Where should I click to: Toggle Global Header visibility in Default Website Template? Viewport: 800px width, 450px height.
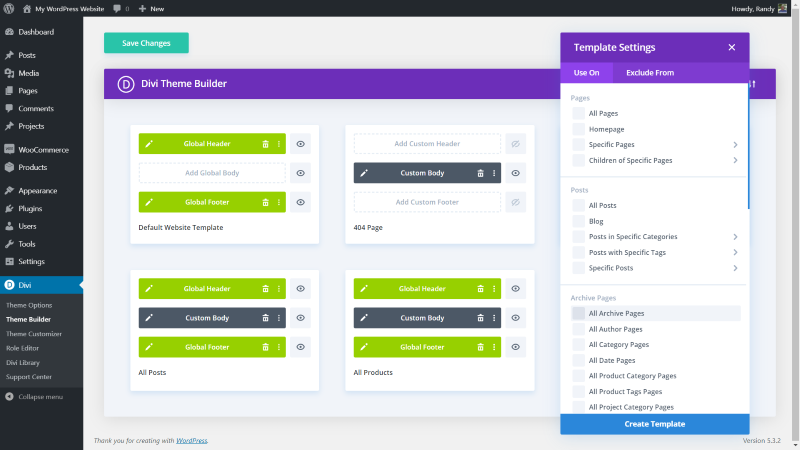tap(301, 144)
